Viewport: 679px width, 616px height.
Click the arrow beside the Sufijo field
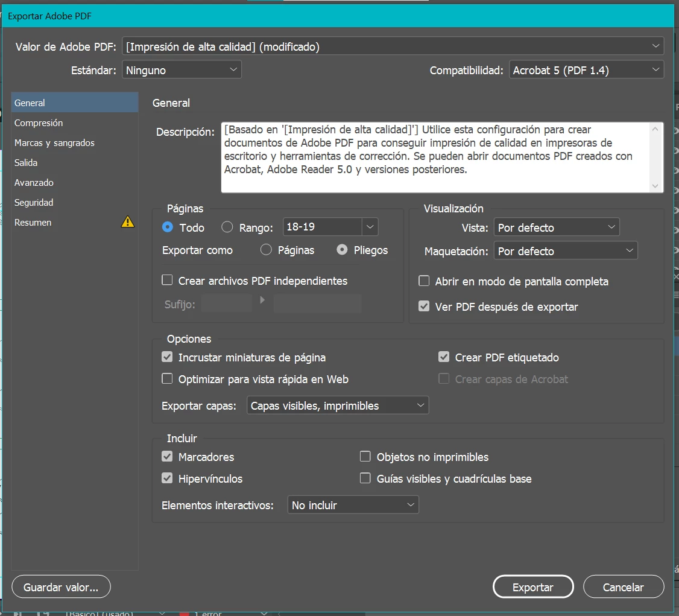[262, 300]
